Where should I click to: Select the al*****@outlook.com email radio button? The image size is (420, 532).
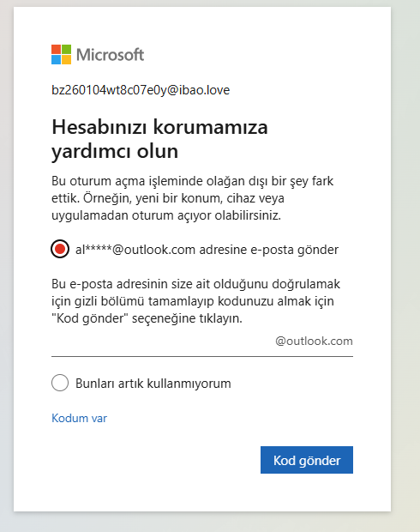[x=60, y=249]
